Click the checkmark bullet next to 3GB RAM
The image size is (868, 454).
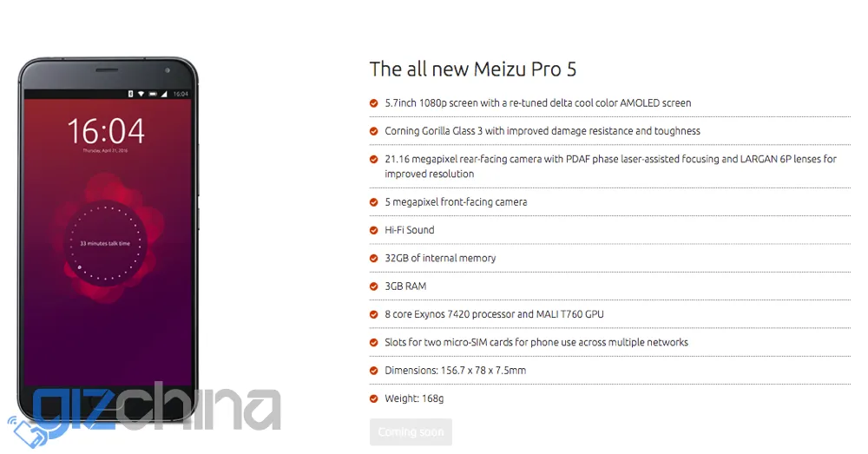(374, 286)
